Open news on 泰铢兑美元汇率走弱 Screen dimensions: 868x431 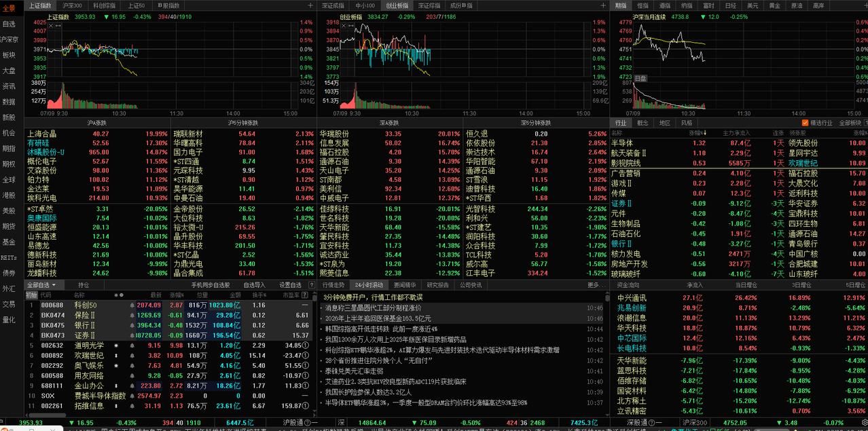point(354,371)
